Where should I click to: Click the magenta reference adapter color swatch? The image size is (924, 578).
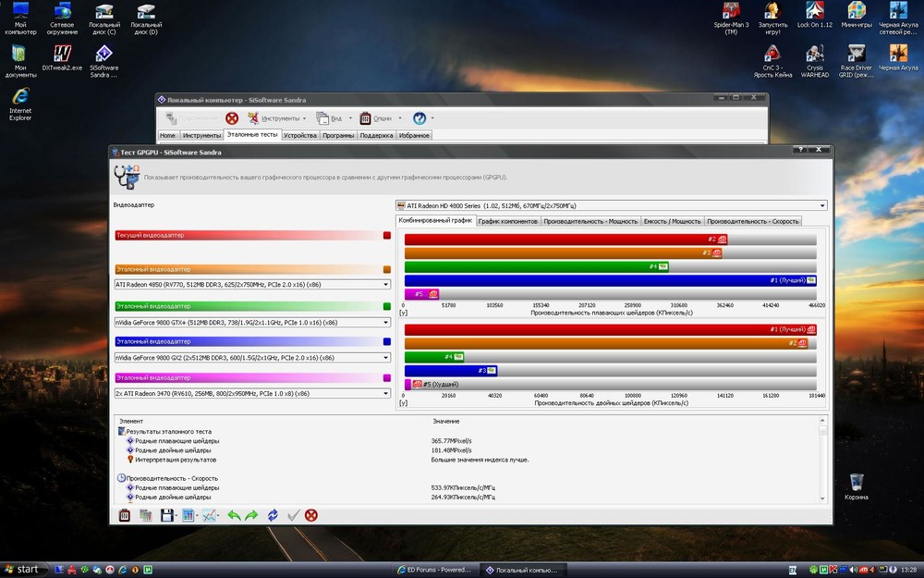tap(387, 378)
